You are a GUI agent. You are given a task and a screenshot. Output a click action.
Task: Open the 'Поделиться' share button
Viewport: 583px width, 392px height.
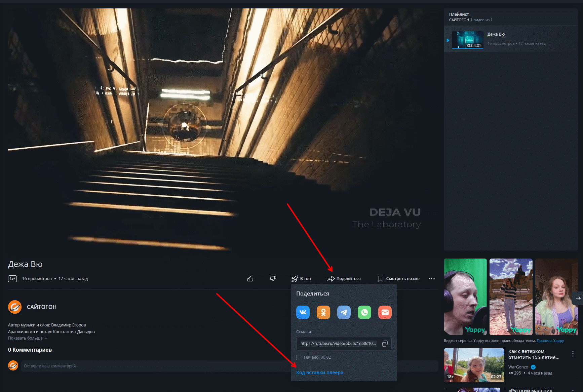344,279
